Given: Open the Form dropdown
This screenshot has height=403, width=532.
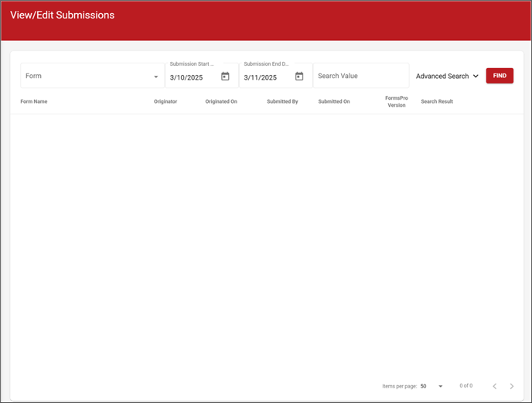Looking at the screenshot, I should [92, 76].
